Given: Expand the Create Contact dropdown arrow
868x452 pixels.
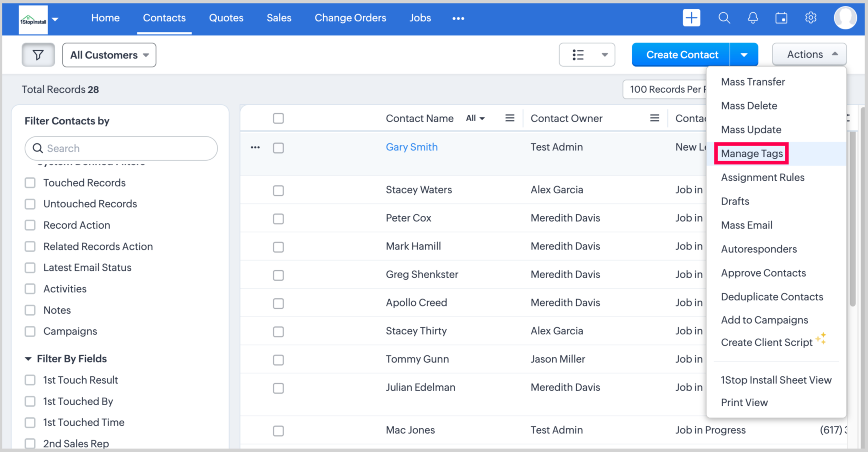Looking at the screenshot, I should (744, 55).
